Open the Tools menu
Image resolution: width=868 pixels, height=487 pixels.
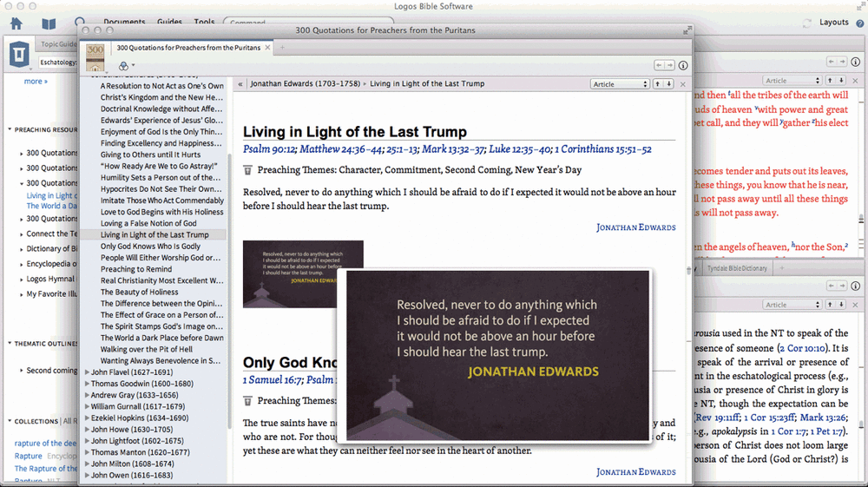(x=204, y=23)
